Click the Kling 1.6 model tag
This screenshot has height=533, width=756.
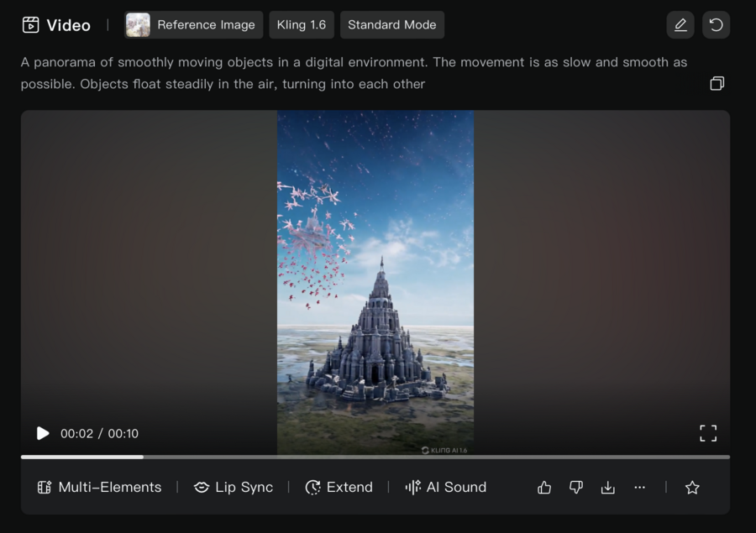click(x=302, y=24)
